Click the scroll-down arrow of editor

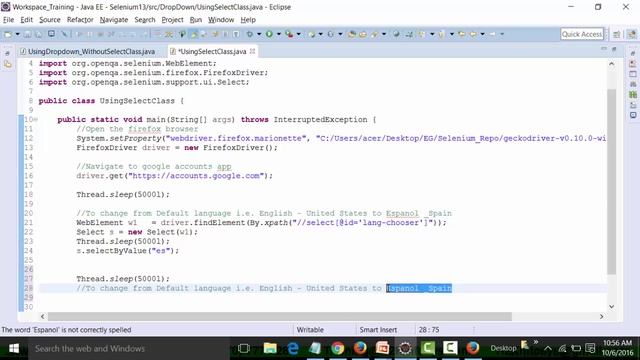click(x=611, y=307)
